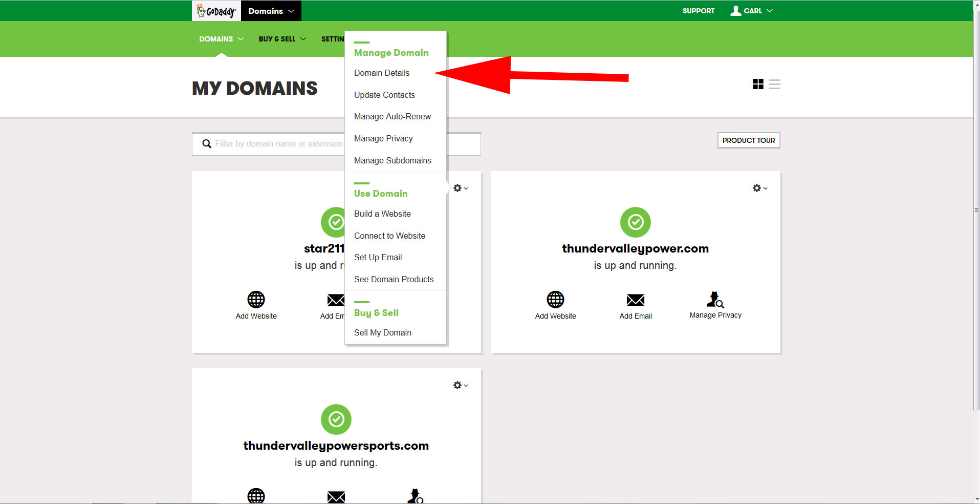Click Add Website label on star211 card
This screenshot has width=980, height=504.
point(256,316)
